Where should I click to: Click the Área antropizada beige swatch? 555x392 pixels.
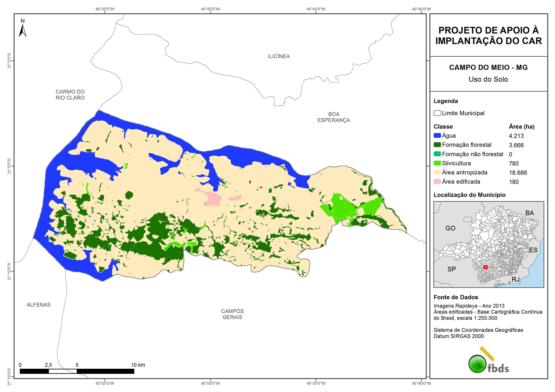pyautogui.click(x=437, y=172)
